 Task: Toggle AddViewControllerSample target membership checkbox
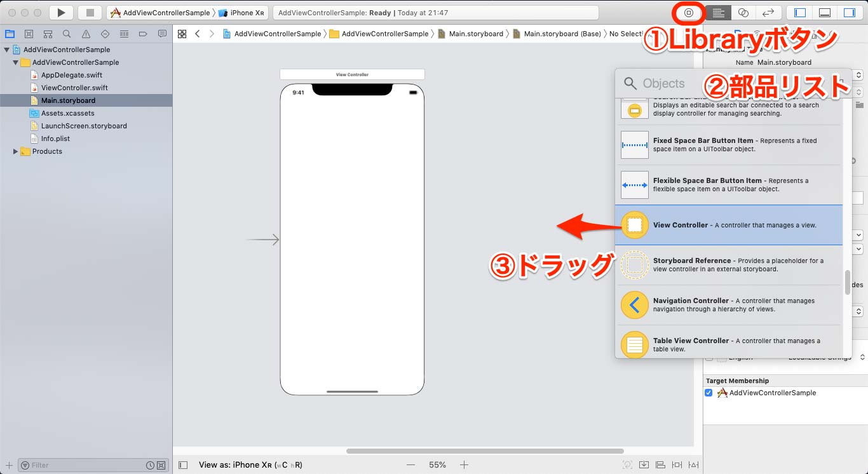[x=709, y=393]
